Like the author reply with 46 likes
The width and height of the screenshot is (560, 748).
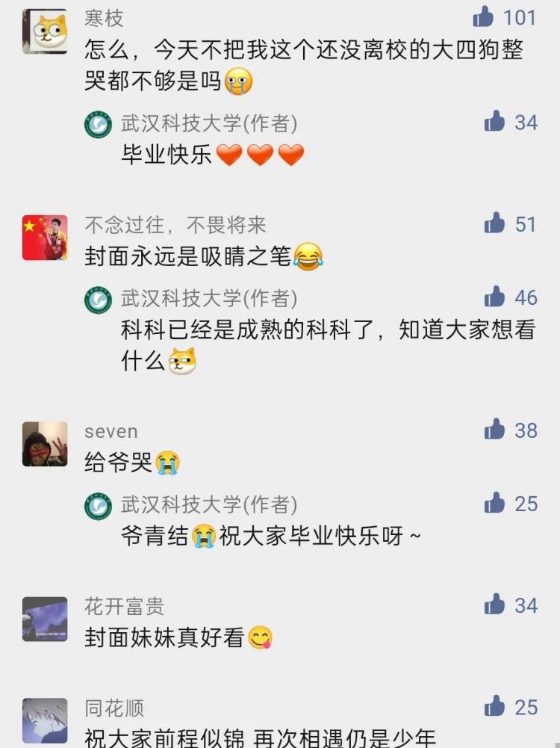point(494,296)
